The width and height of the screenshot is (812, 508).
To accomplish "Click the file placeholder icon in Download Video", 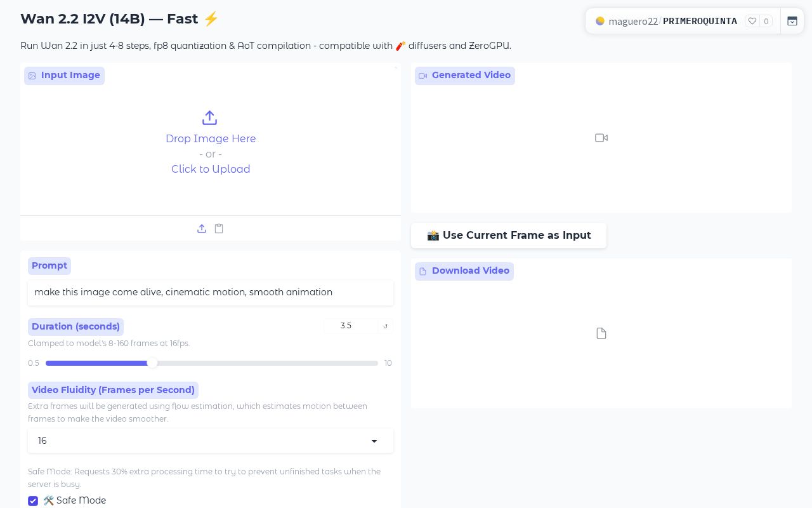I will [601, 333].
